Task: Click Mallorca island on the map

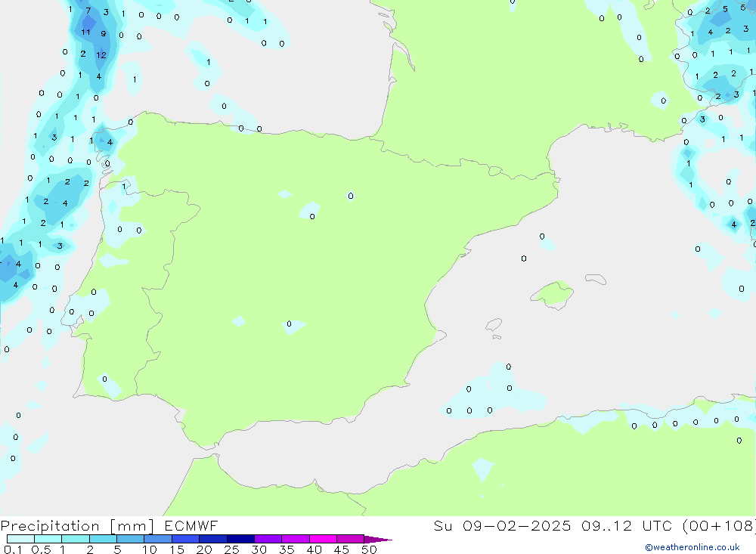Action: coord(553,294)
